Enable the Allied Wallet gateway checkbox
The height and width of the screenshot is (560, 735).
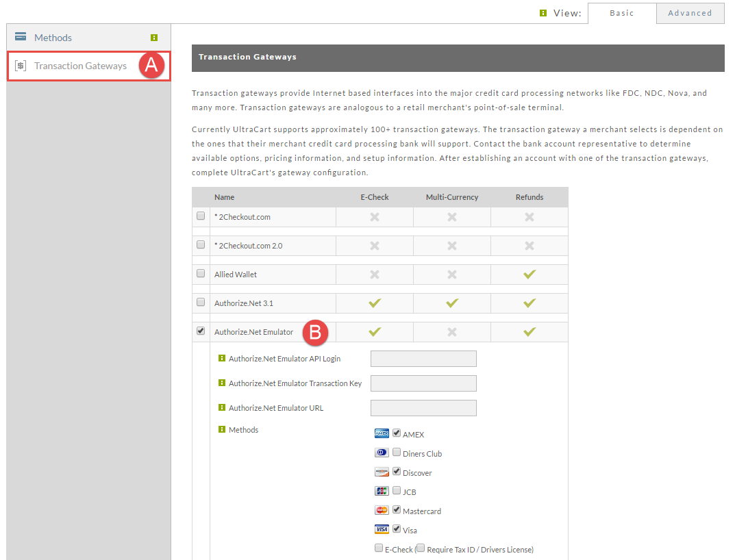pyautogui.click(x=201, y=273)
